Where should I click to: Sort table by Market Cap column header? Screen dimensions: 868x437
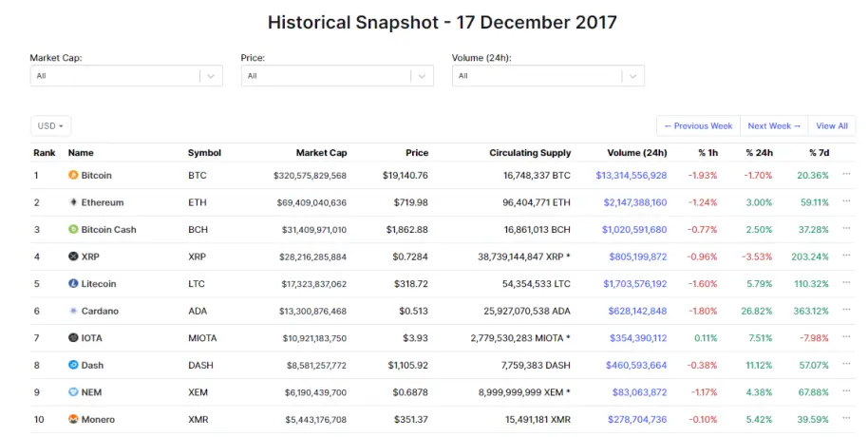(x=321, y=153)
